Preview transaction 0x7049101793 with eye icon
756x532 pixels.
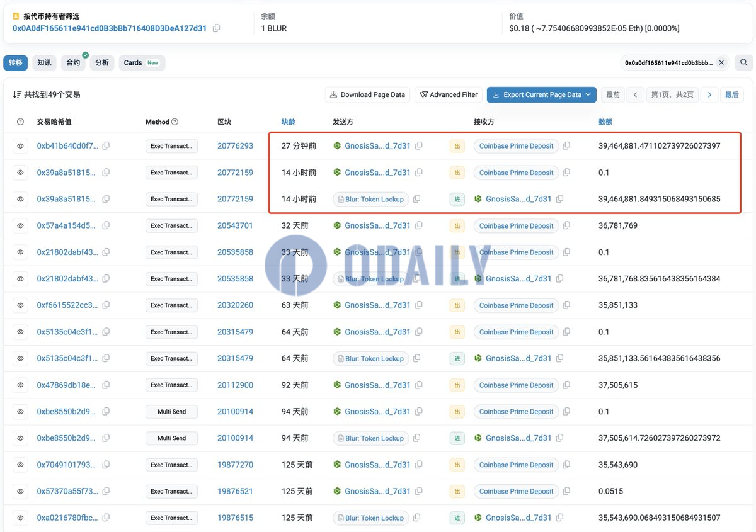tap(20, 465)
